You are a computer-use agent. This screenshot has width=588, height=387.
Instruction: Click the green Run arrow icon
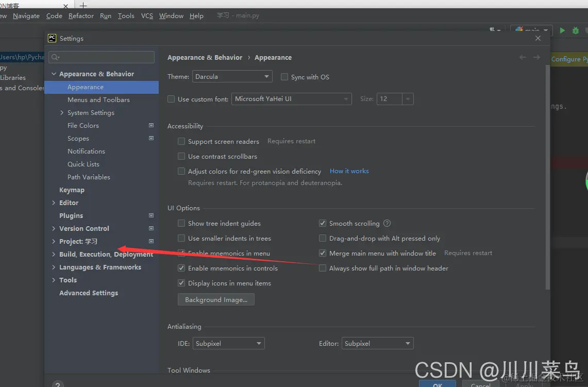562,31
